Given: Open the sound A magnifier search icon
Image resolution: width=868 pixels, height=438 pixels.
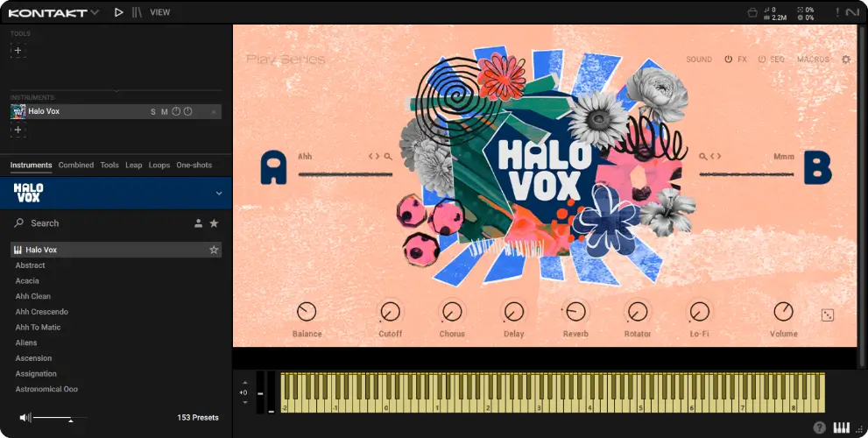Looking at the screenshot, I should pos(388,157).
